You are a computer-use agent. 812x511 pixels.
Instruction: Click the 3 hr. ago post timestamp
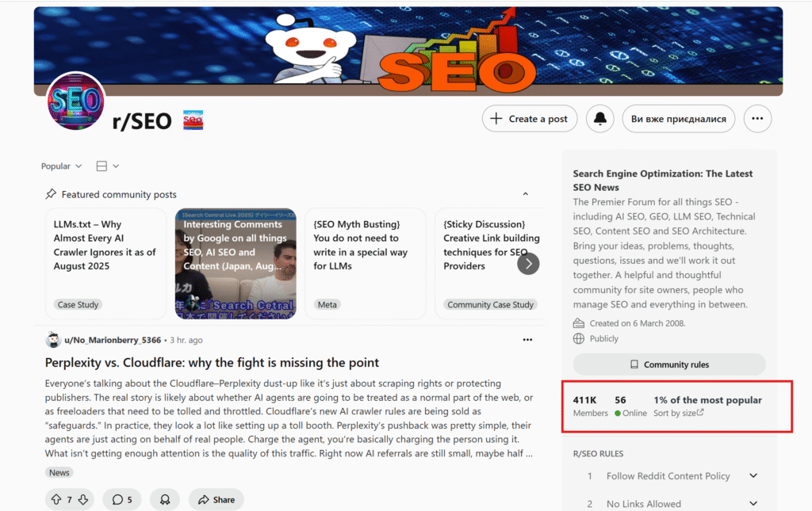pyautogui.click(x=186, y=341)
